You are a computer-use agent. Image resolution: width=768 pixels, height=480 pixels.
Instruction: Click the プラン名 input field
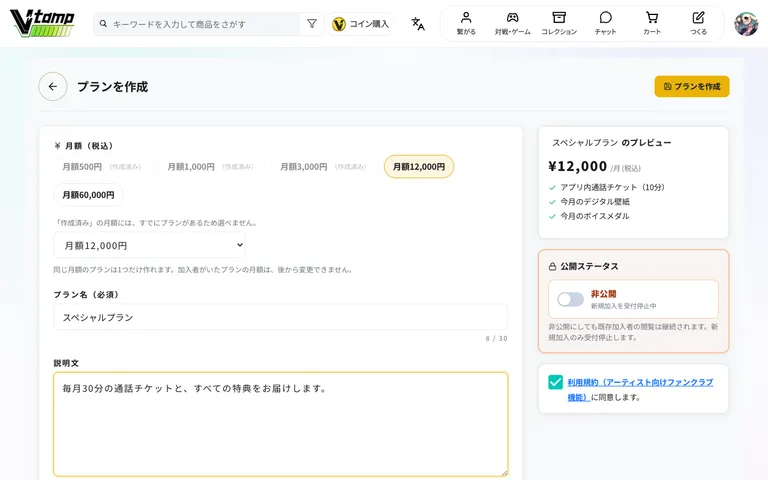click(281, 317)
